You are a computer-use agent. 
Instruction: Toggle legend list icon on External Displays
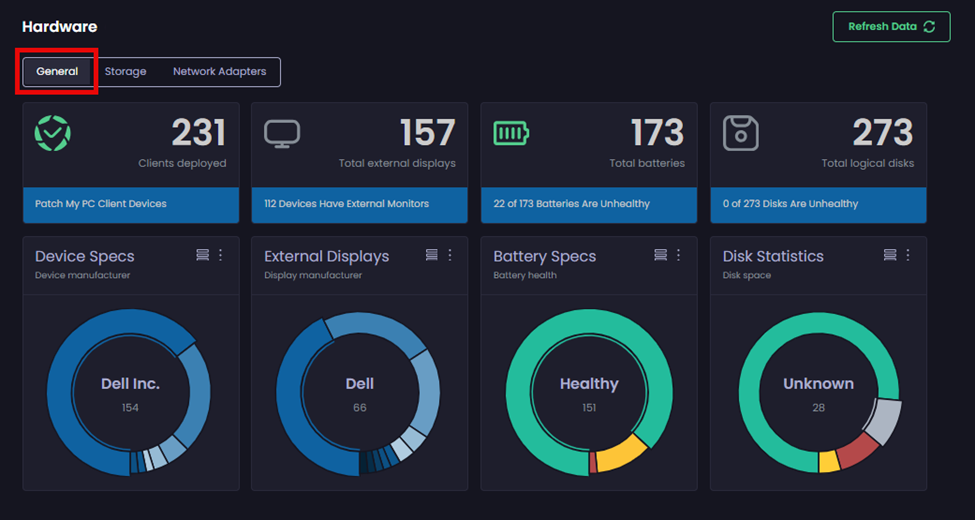click(431, 255)
